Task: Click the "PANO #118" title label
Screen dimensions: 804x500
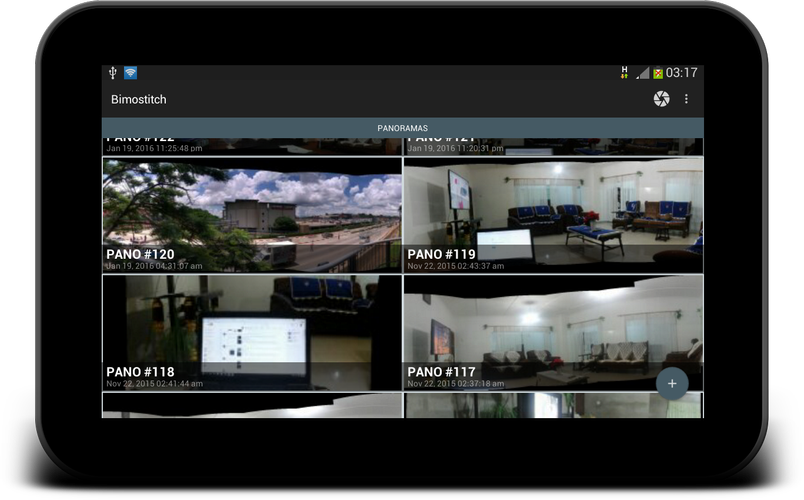Action: point(140,372)
